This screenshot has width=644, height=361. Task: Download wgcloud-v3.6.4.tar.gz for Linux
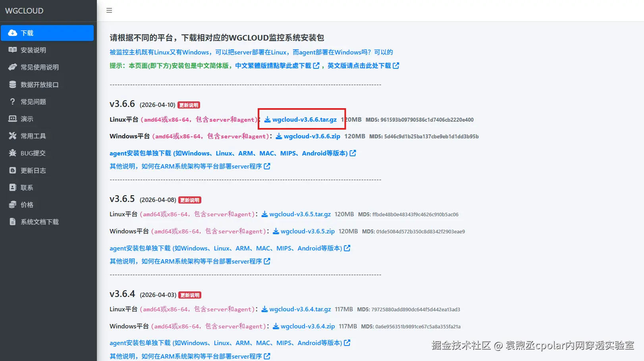(x=296, y=309)
